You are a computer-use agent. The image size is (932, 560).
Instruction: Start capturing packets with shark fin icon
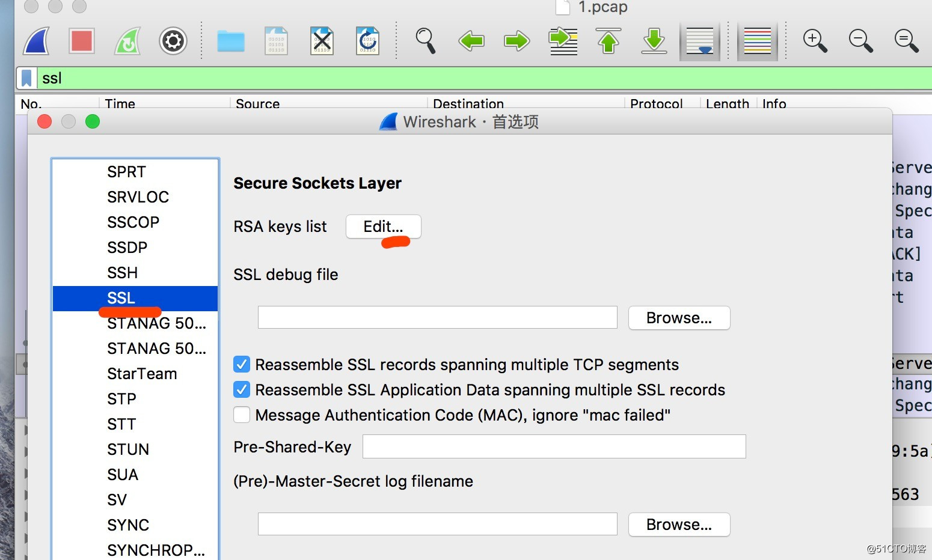(x=36, y=41)
